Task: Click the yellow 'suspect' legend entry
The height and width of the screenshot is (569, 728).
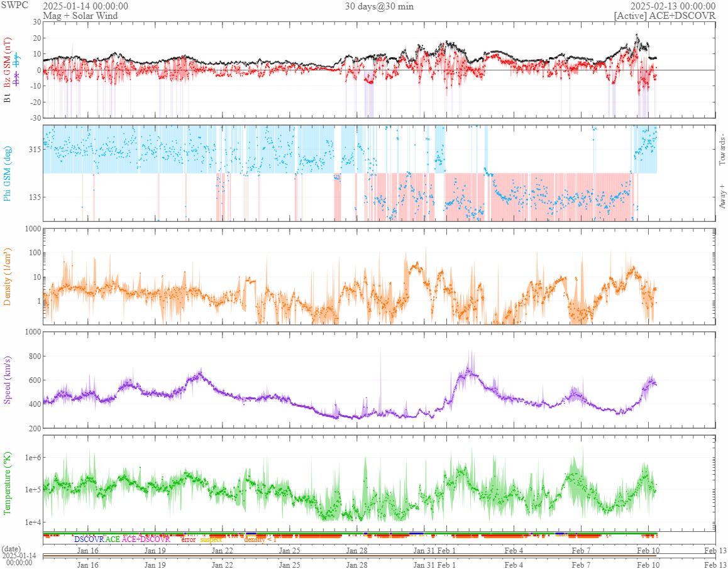Action: pos(211,539)
